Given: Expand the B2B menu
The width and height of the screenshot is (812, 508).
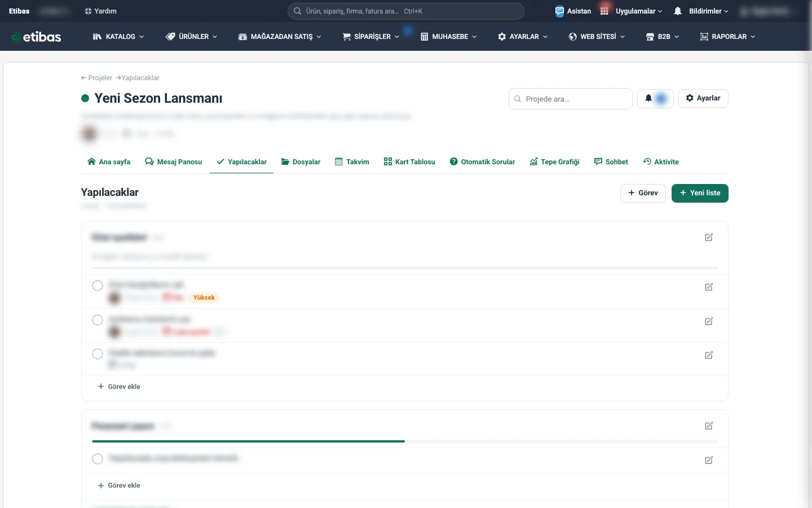Looking at the screenshot, I should (x=663, y=37).
